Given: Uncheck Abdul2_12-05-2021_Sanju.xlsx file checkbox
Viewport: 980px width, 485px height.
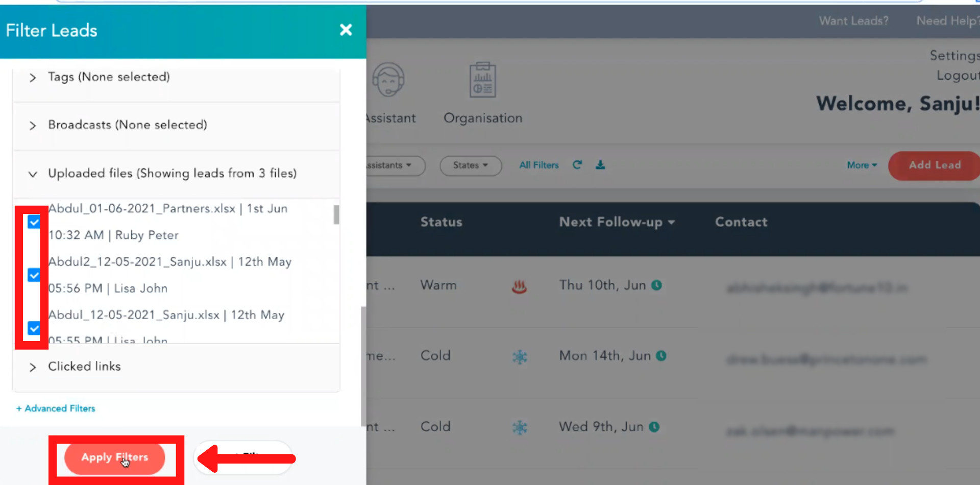Looking at the screenshot, I should [34, 275].
